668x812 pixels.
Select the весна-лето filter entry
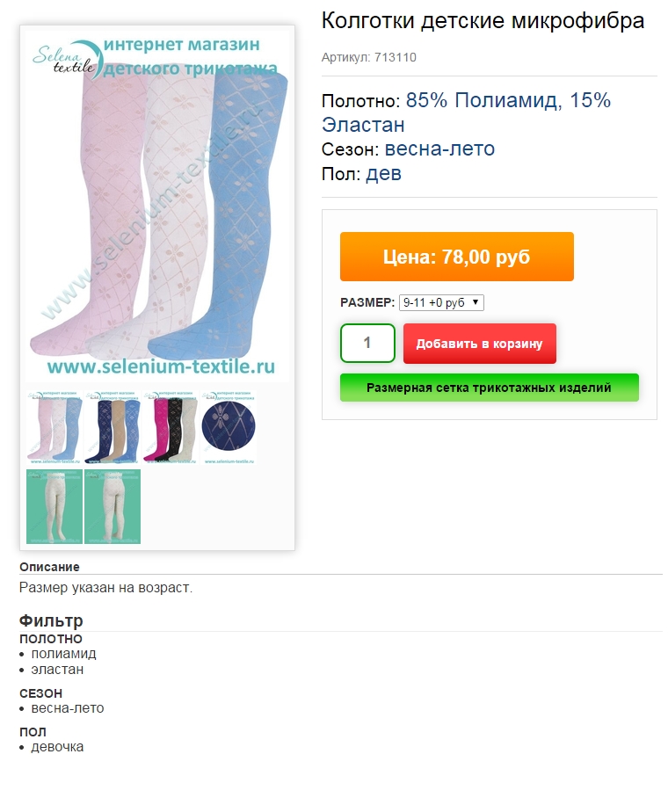(68, 708)
